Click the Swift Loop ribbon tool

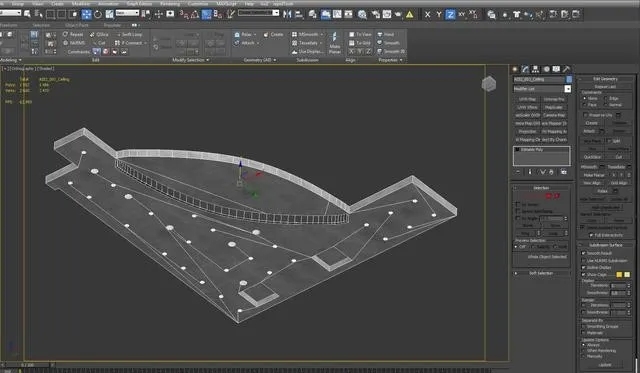[130, 35]
